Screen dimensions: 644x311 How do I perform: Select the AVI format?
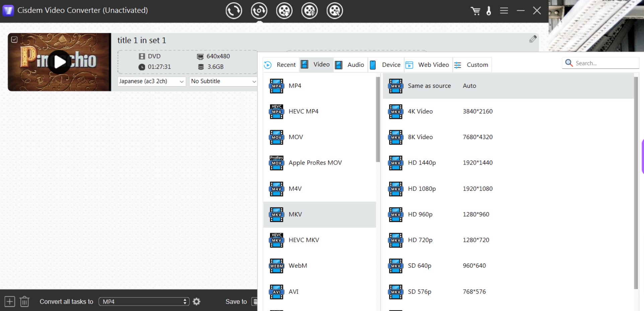319,292
